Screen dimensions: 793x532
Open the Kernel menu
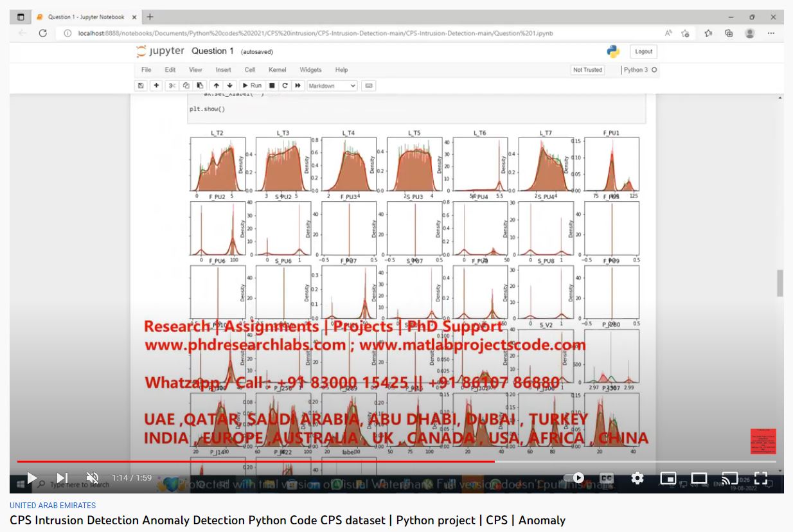click(x=278, y=70)
